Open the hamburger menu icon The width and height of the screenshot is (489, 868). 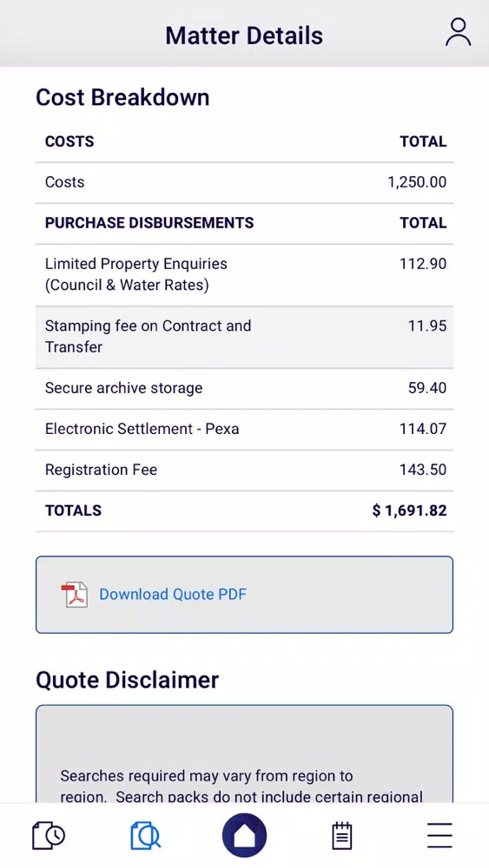[439, 835]
